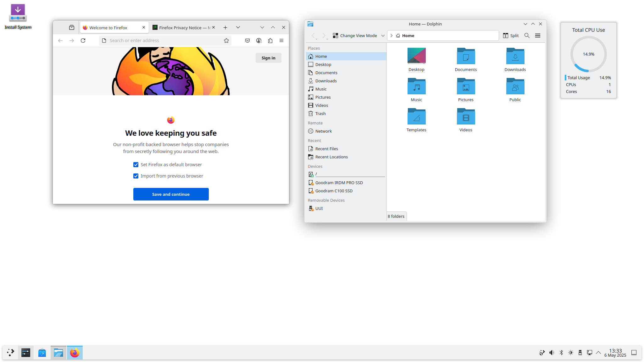Select the Desktop folder icon
The image size is (644, 362).
coord(416,56)
